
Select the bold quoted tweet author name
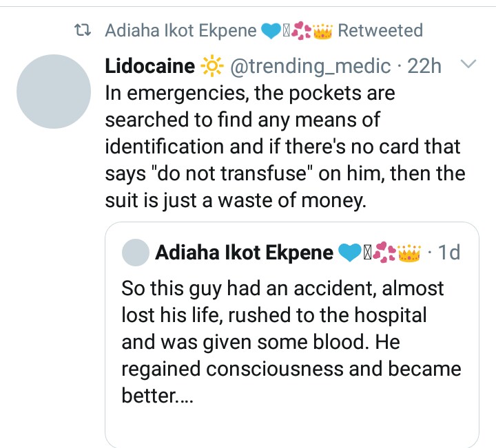245,253
